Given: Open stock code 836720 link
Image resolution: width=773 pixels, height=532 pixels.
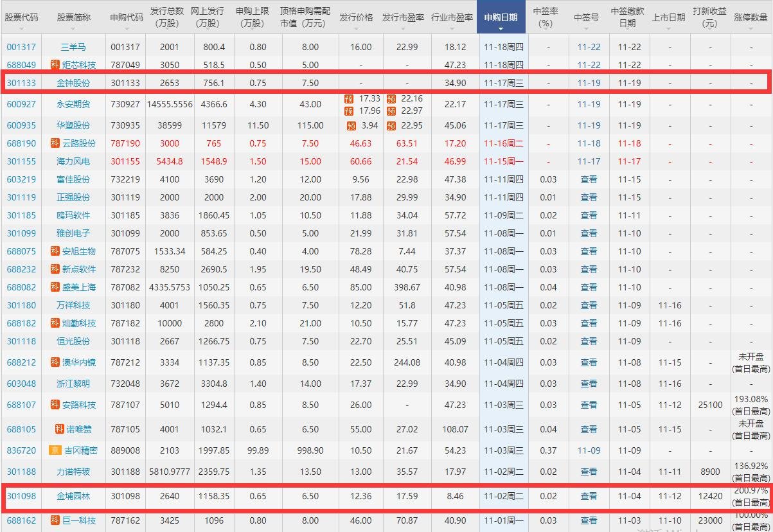Looking at the screenshot, I should click(x=21, y=450).
